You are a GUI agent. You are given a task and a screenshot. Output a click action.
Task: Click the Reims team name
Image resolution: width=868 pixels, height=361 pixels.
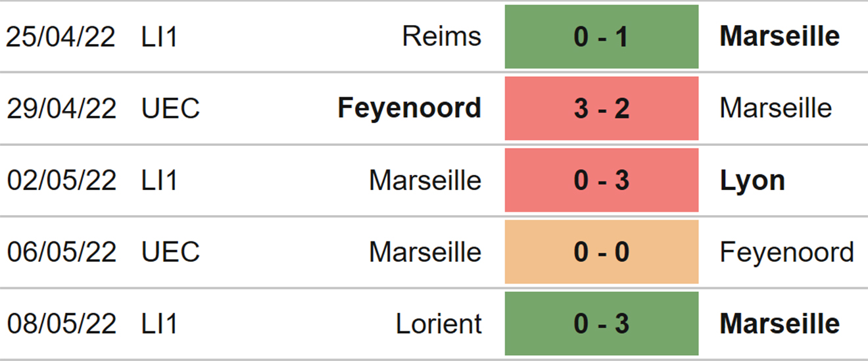tap(441, 36)
